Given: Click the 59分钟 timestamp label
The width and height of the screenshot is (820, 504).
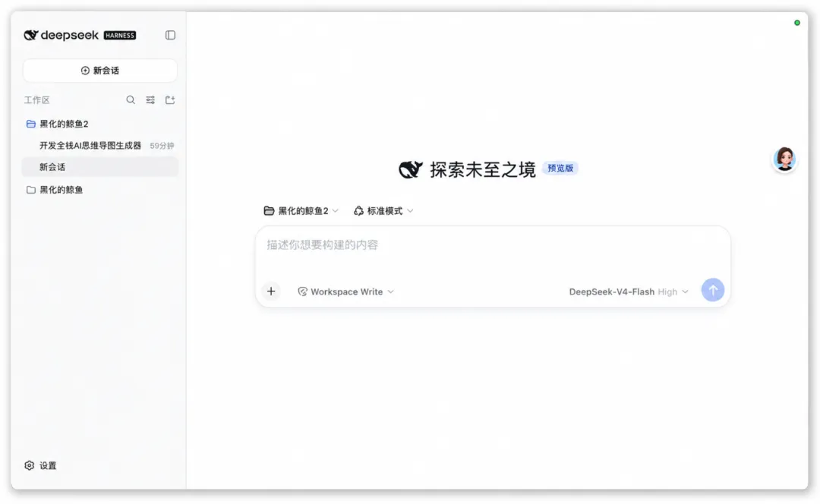Looking at the screenshot, I should click(162, 146).
